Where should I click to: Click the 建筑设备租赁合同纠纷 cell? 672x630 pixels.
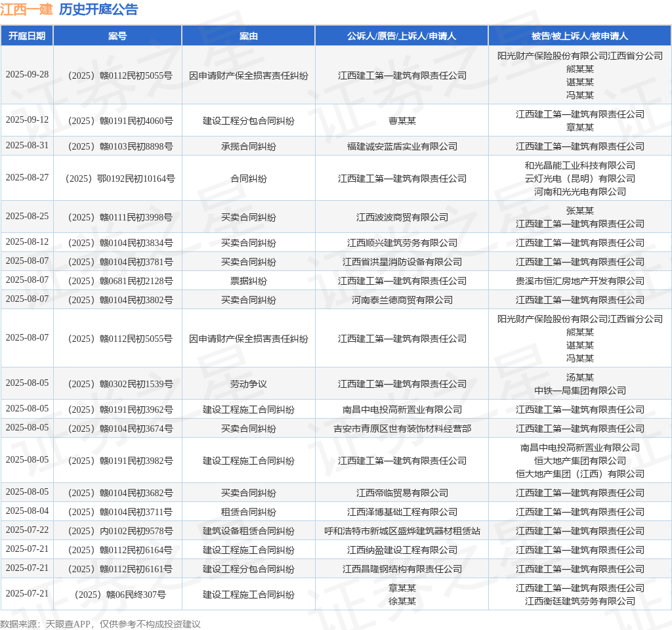[x=249, y=531]
